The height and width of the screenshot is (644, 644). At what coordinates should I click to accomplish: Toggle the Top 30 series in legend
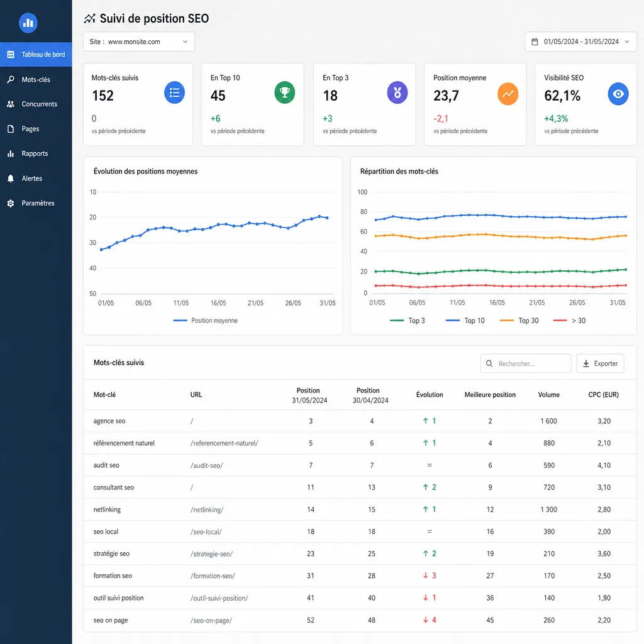click(519, 320)
